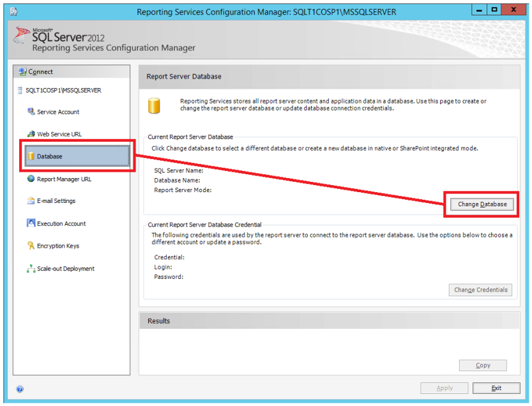This screenshot has width=532, height=406.
Task: Click Change Database button
Action: (482, 204)
